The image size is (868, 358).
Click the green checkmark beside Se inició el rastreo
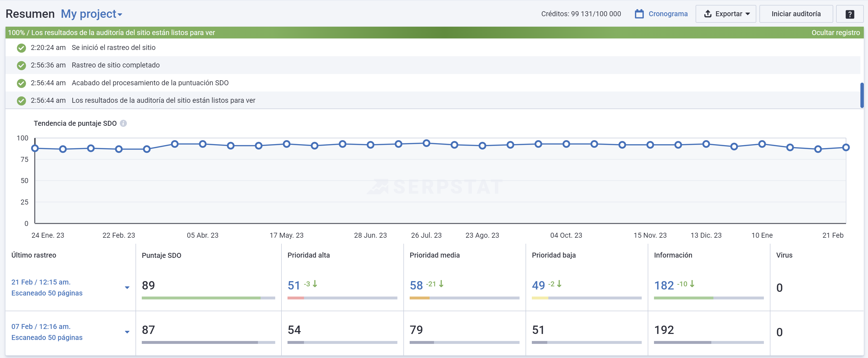pos(21,48)
